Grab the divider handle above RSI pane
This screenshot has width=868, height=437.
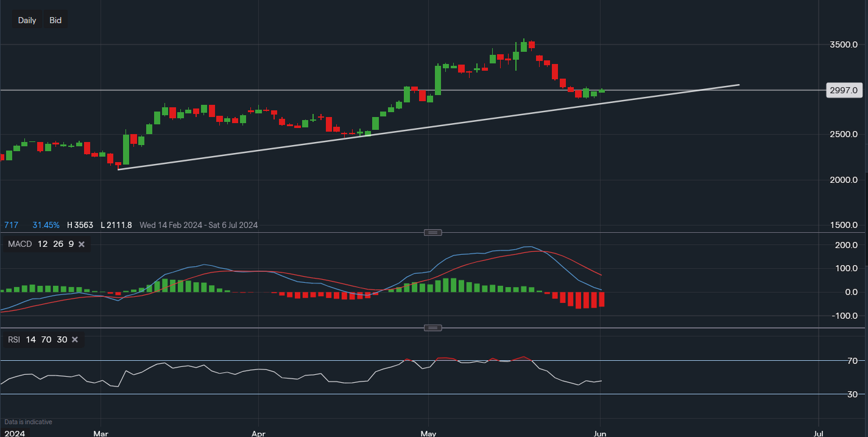tap(432, 328)
